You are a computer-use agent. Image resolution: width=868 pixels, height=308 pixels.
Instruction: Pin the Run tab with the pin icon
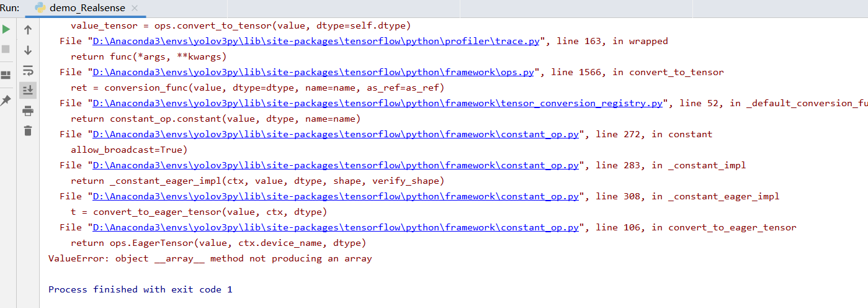(x=6, y=100)
